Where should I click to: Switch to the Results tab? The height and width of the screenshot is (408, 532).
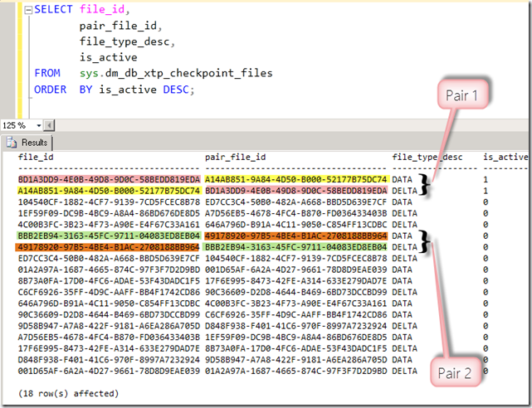[30, 142]
